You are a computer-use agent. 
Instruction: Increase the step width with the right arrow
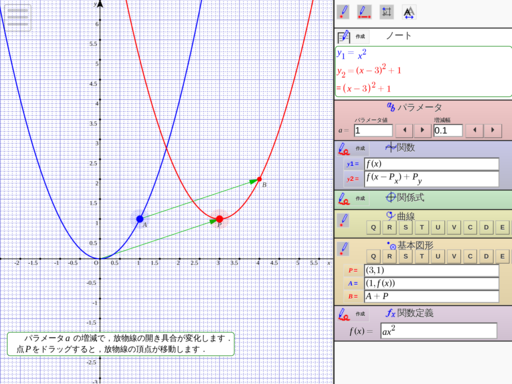click(493, 130)
